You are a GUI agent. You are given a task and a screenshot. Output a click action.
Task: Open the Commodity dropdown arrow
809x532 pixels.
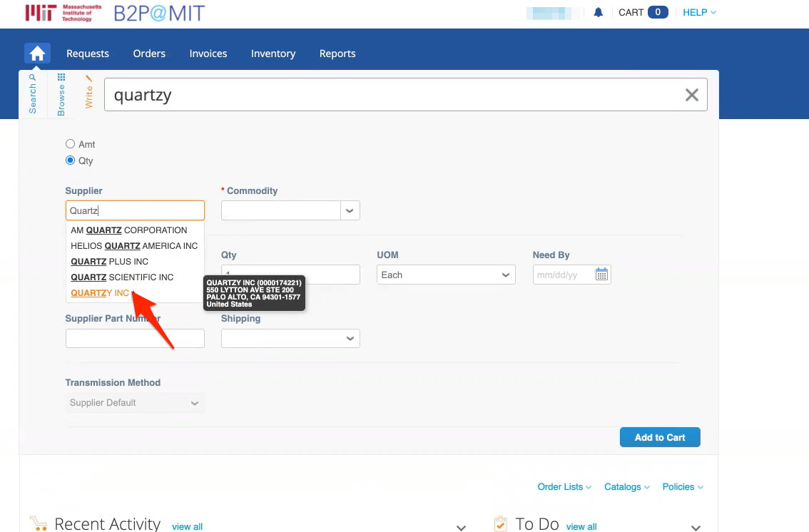pos(350,210)
